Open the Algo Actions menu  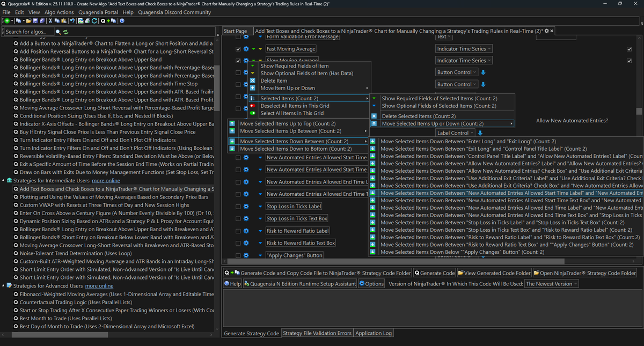pyautogui.click(x=58, y=12)
